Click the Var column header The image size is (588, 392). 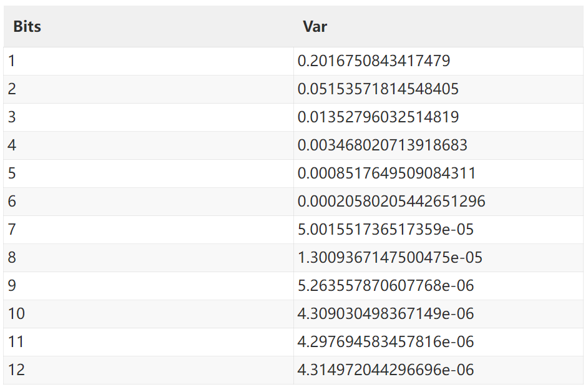pos(315,27)
